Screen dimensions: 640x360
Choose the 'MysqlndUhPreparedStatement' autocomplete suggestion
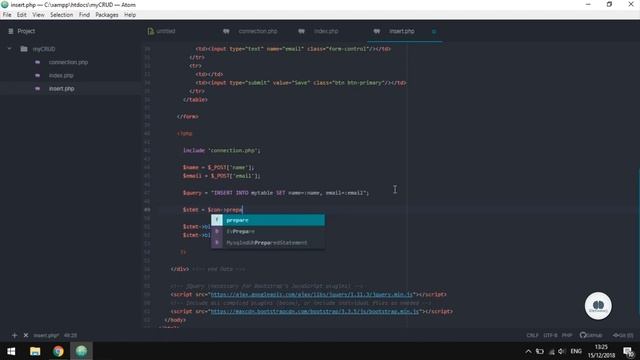pyautogui.click(x=268, y=243)
